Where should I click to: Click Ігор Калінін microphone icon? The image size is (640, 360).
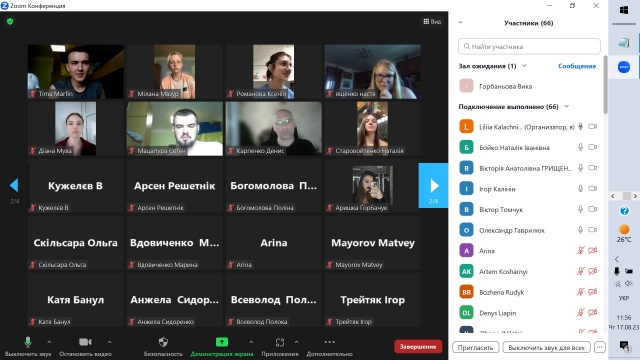tap(580, 189)
